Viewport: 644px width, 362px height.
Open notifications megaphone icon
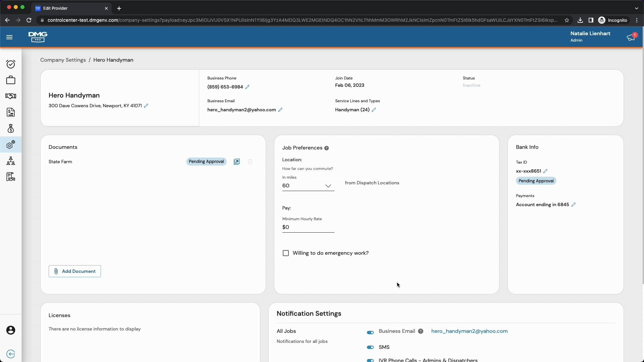click(x=631, y=37)
